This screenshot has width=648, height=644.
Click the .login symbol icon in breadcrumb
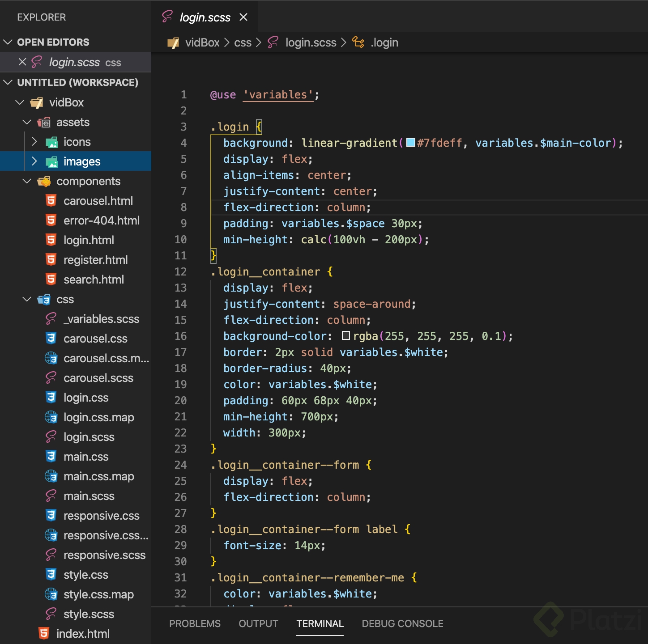click(x=358, y=42)
